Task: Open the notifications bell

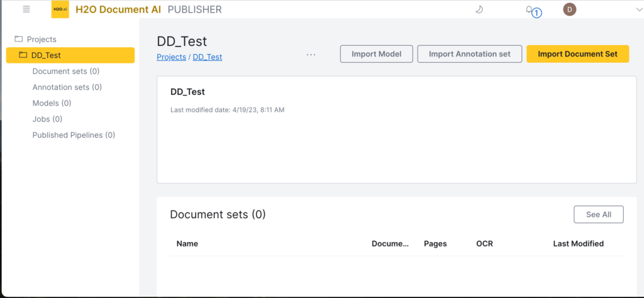Action: (529, 9)
